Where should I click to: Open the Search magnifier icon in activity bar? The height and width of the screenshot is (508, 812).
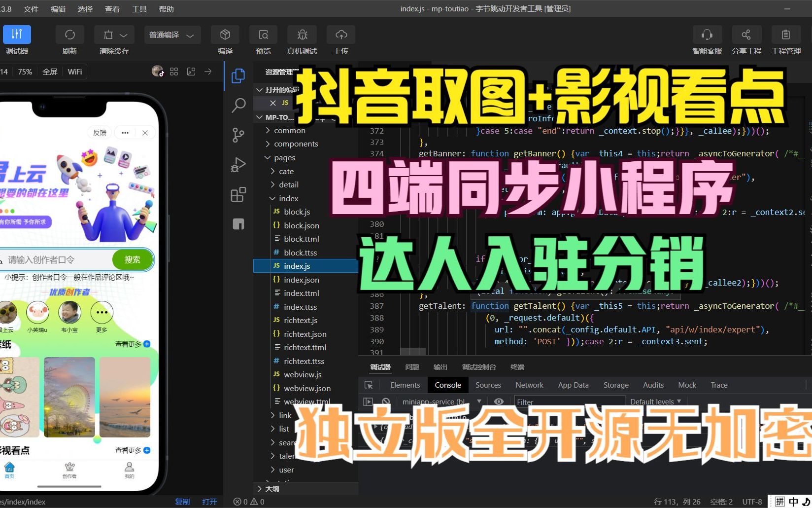(x=238, y=105)
